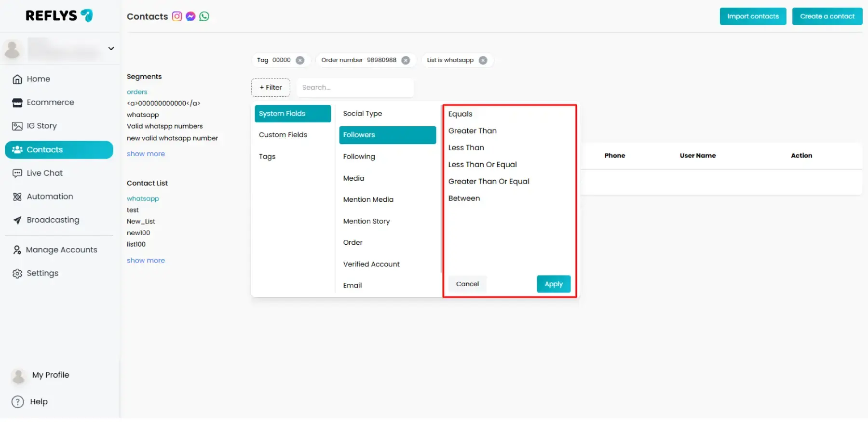Select the Greater Than Or Equal operator
This screenshot has height=422, width=868.
(488, 181)
